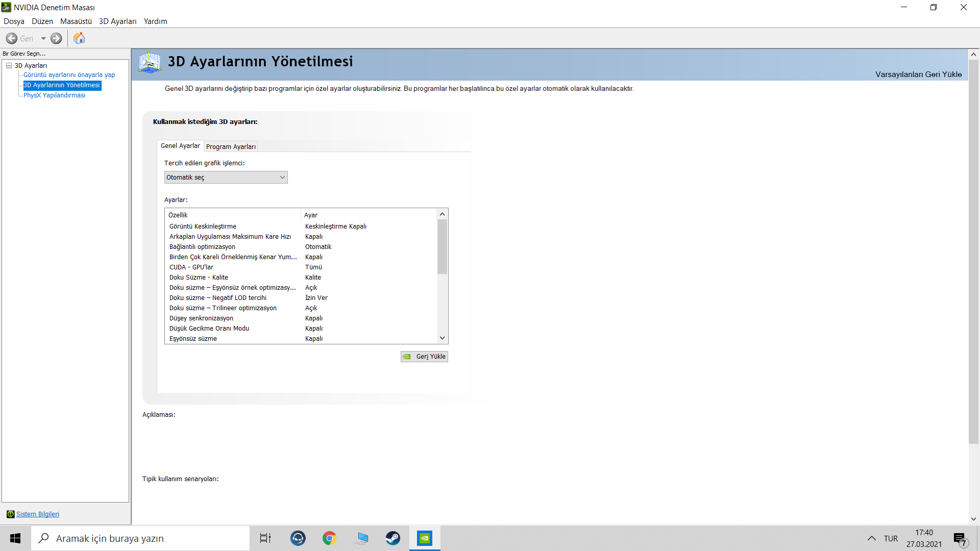Screen dimensions: 980x551
Task: Click the Back arrow toolbar icon
Action: 12,38
